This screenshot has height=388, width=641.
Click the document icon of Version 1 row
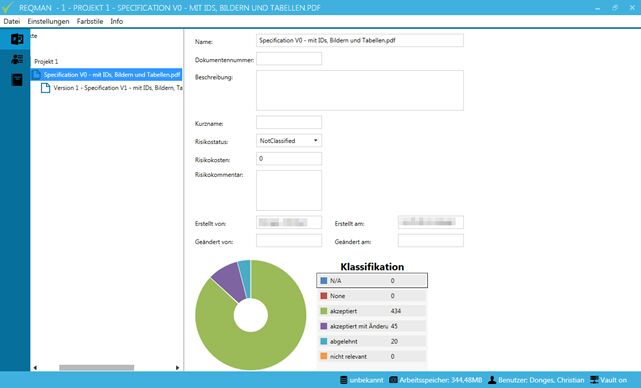click(45, 88)
